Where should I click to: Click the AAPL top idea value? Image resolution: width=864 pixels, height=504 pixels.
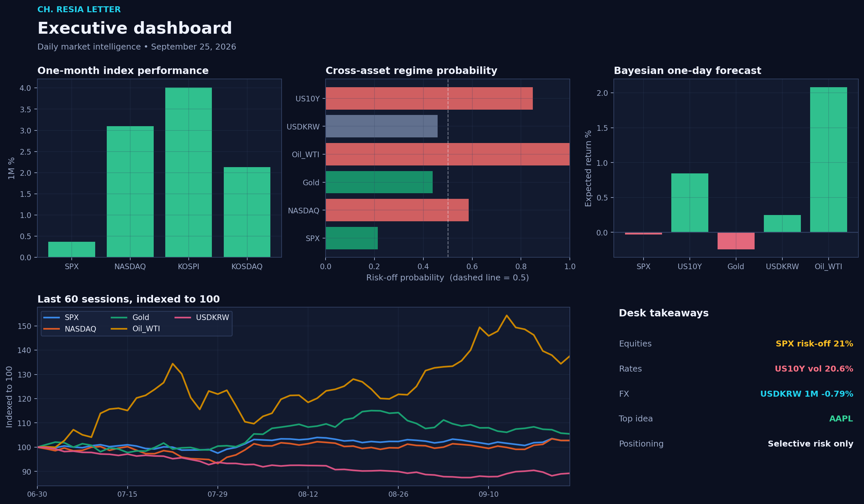click(x=841, y=419)
